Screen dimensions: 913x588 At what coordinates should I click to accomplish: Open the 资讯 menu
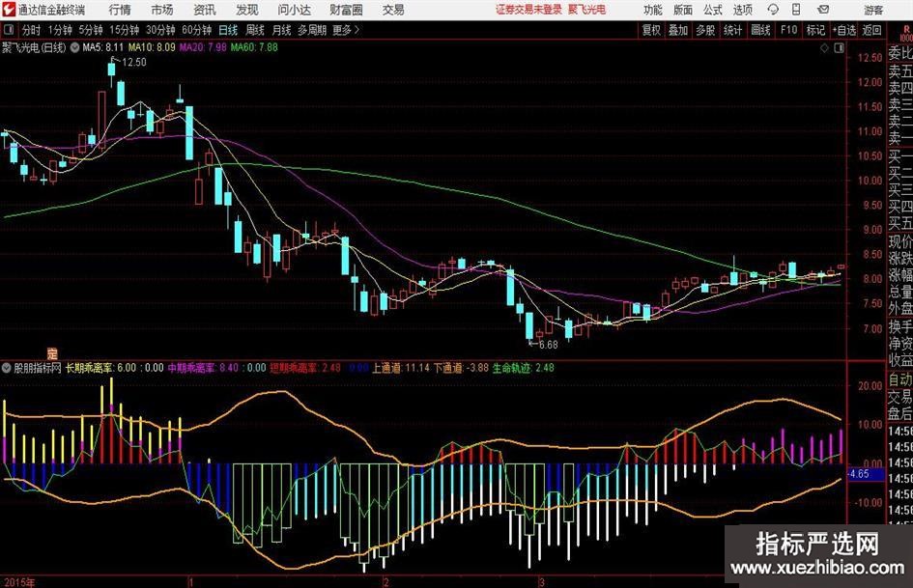(205, 10)
